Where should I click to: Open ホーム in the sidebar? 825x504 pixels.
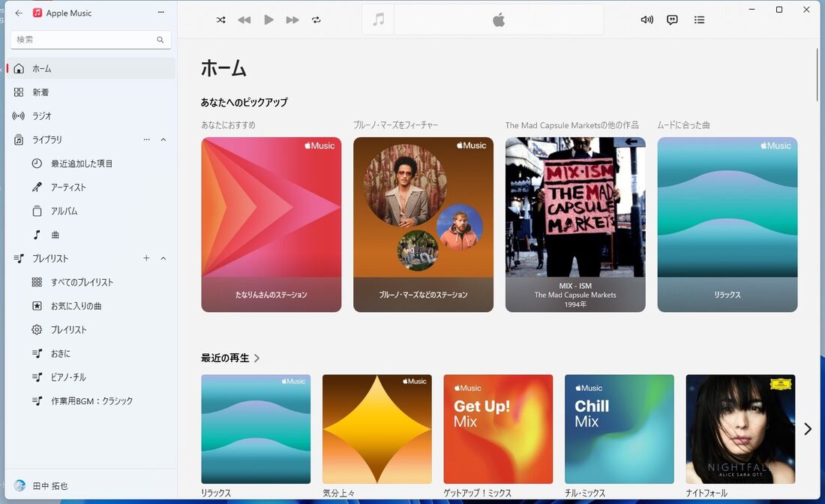coord(91,68)
